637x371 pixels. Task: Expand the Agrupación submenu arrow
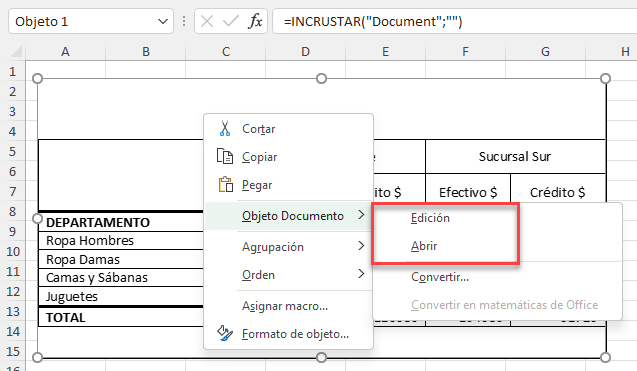coord(361,246)
